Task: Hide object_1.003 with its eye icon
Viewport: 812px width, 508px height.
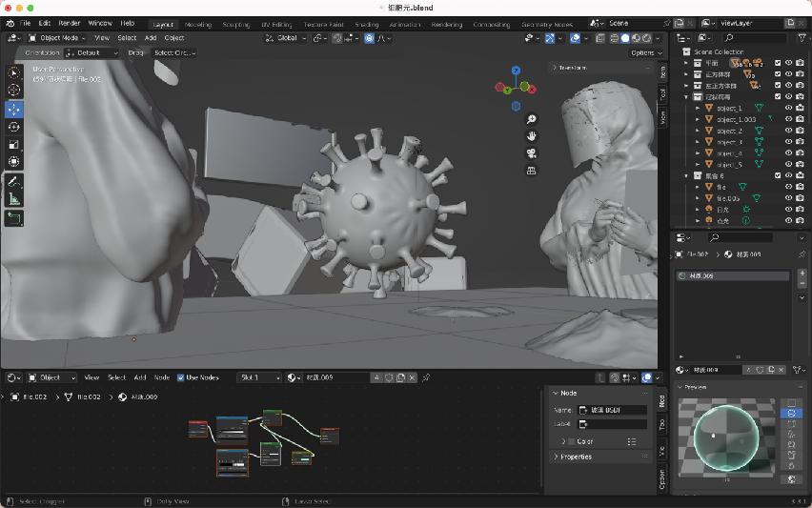Action: tap(789, 119)
